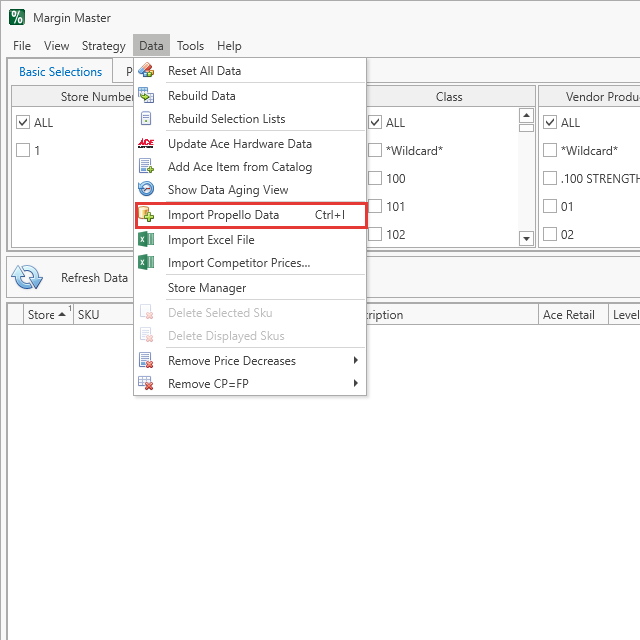Check the Vendor Product 02 checkbox
Image resolution: width=640 pixels, height=640 pixels.
[550, 234]
